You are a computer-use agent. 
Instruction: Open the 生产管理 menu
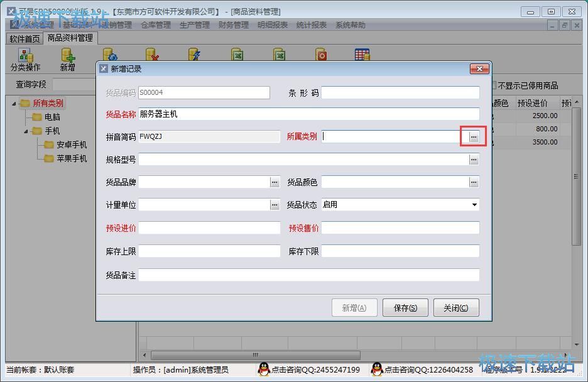click(x=195, y=25)
